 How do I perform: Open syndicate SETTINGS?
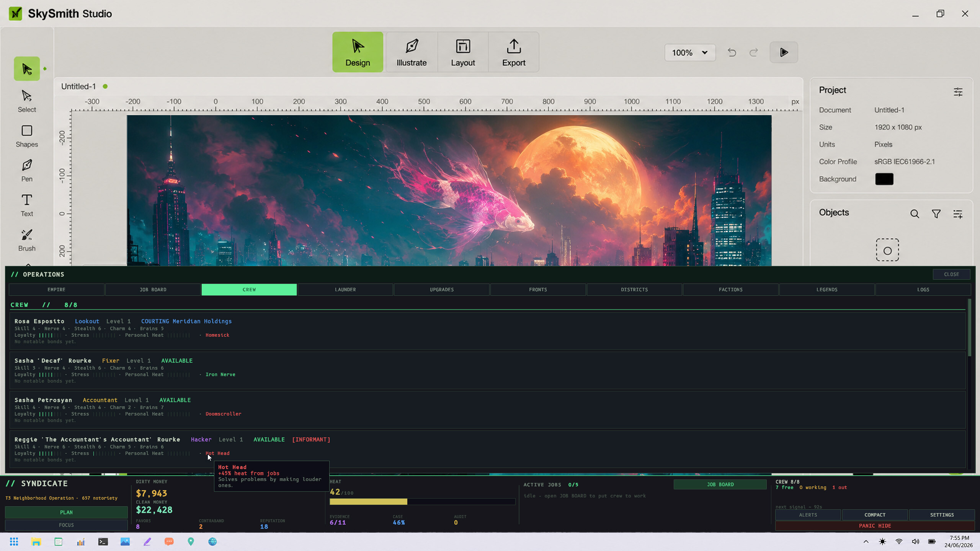point(942,515)
